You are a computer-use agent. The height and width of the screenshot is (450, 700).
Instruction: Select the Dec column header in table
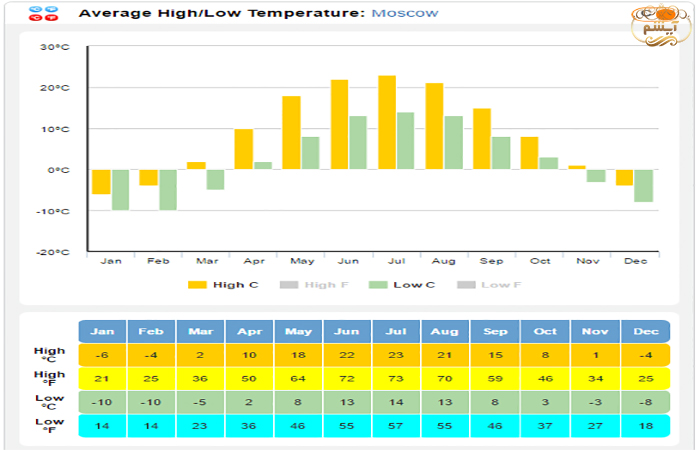pos(645,331)
